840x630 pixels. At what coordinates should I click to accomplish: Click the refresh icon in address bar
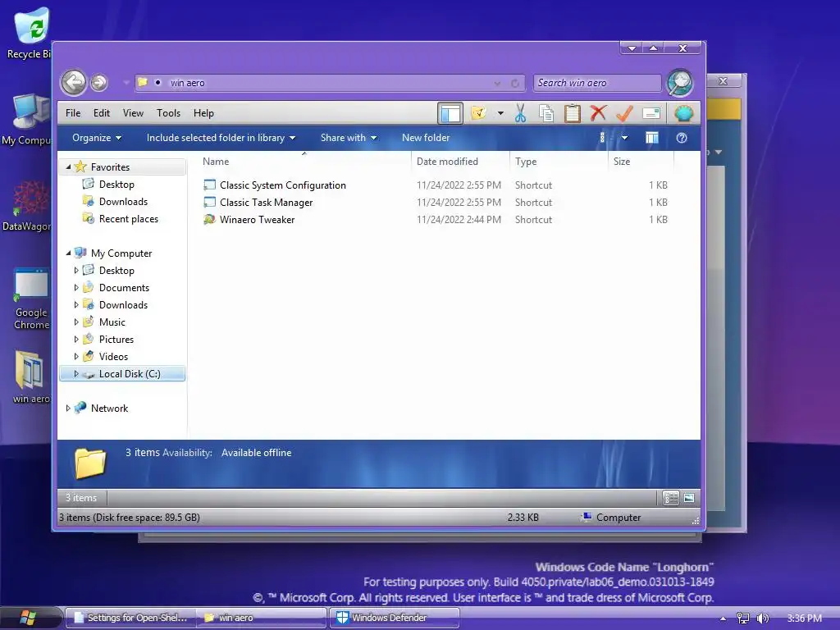pos(515,83)
